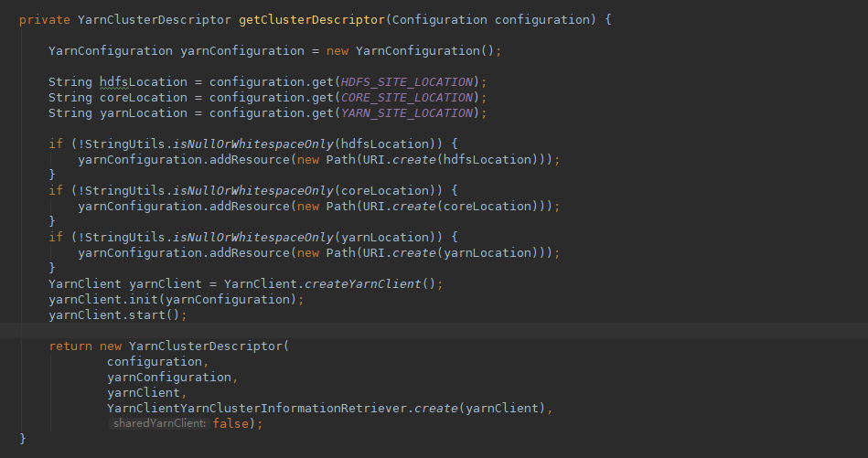Click 'new YarnClusterDescriptor(' on the return line
This screenshot has height=458, width=868.
194,346
